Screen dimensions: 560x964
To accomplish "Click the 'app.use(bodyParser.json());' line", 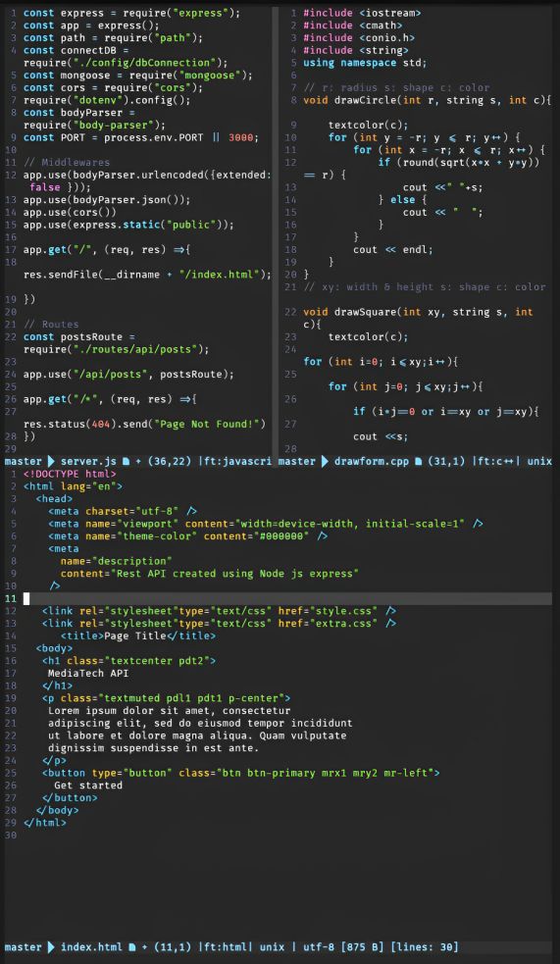I will [107, 200].
